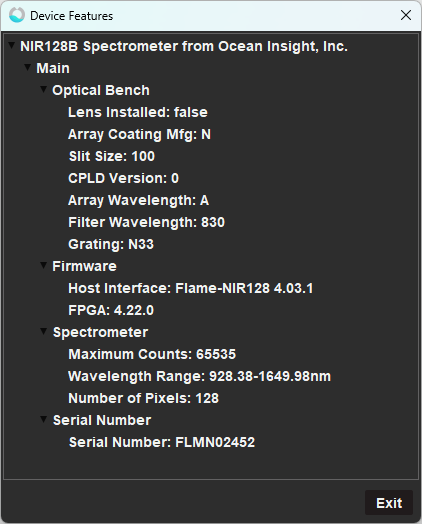Collapse the Serial Number section arrow
The image size is (422, 524).
click(x=43, y=419)
